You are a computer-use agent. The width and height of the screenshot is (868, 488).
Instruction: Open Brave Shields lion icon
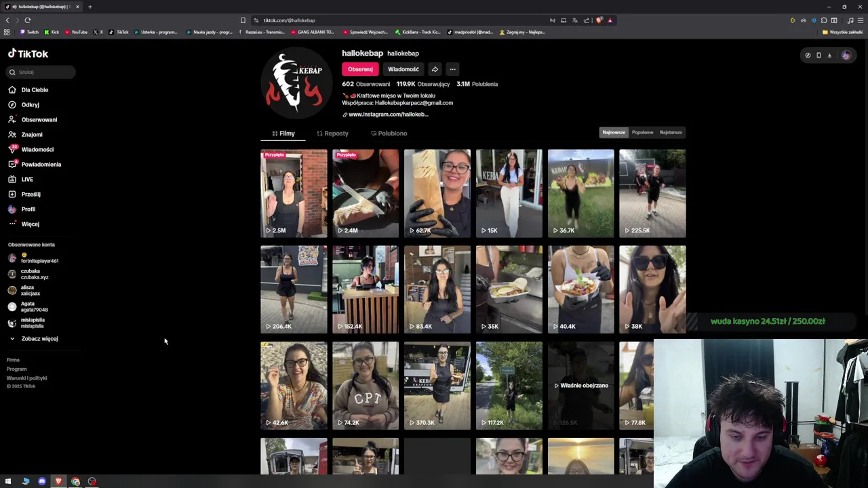tap(599, 20)
